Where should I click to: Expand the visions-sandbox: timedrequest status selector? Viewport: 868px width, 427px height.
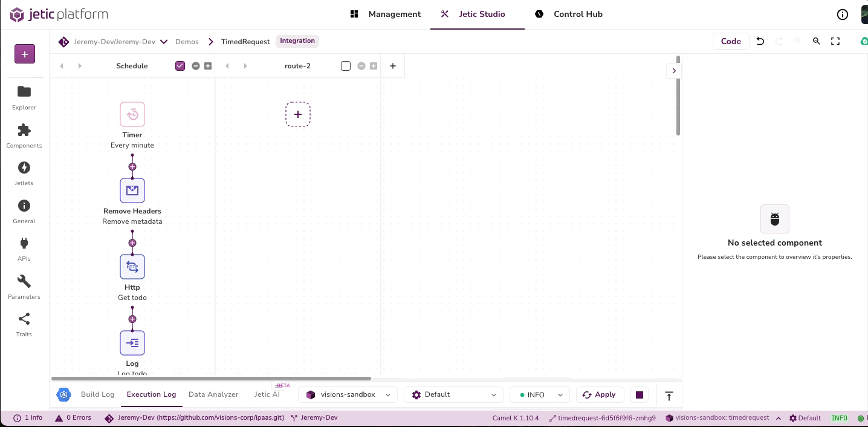779,418
